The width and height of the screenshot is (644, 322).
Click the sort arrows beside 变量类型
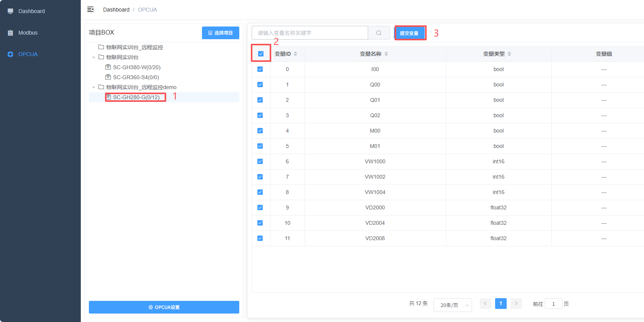click(509, 54)
